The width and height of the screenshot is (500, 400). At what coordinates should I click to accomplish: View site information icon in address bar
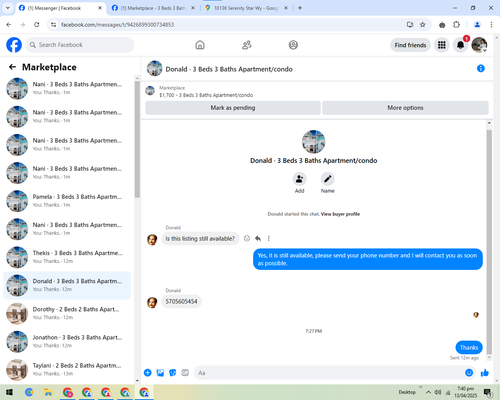(53, 24)
